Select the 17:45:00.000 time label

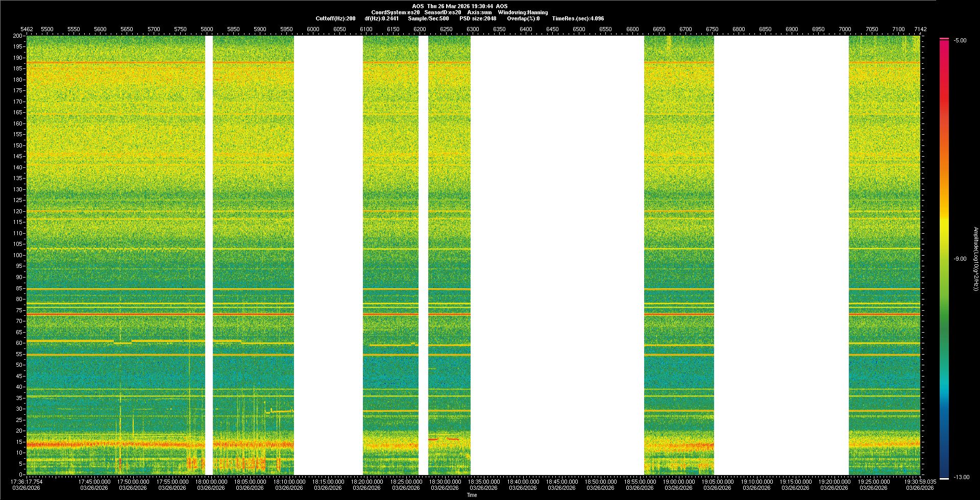[x=94, y=482]
